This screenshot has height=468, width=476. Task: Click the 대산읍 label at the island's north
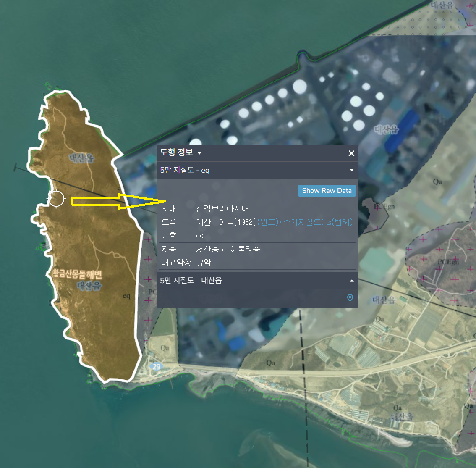[81, 158]
